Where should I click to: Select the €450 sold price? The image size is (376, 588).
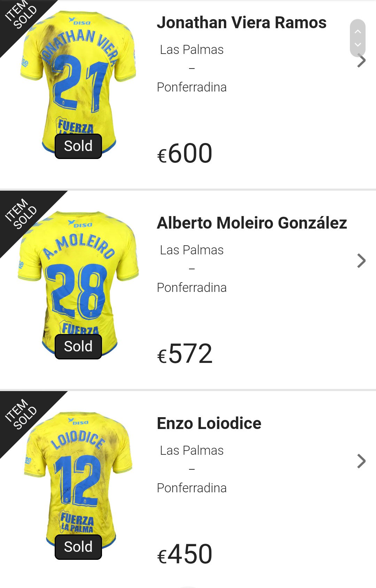tap(185, 554)
